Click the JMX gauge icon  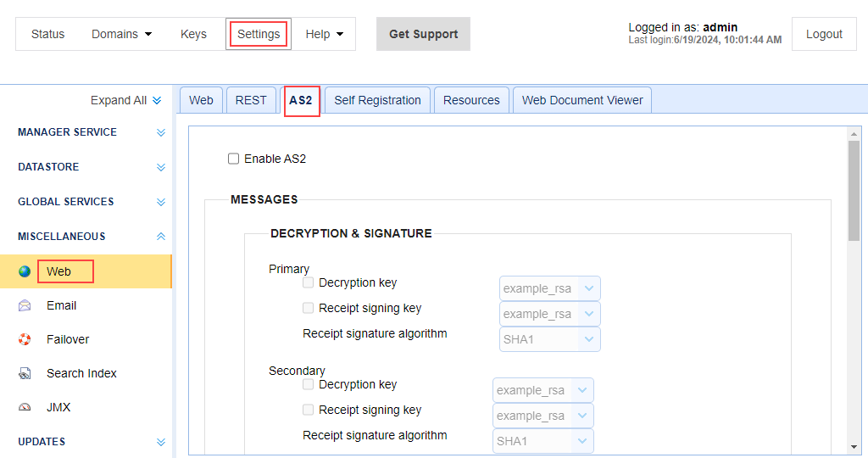click(25, 407)
